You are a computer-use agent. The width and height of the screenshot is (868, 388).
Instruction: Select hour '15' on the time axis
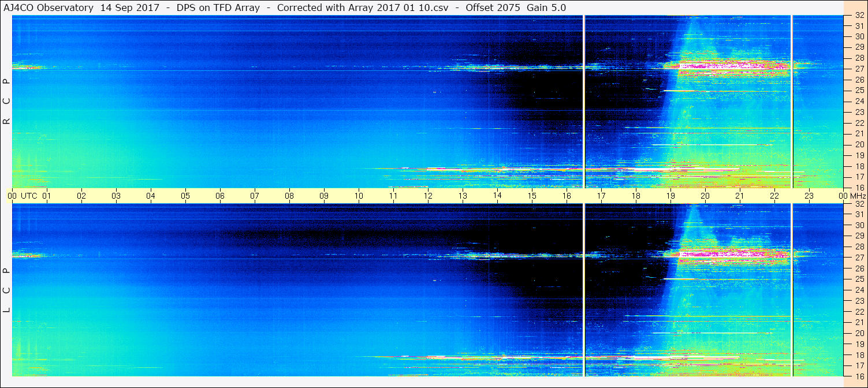[x=532, y=196]
